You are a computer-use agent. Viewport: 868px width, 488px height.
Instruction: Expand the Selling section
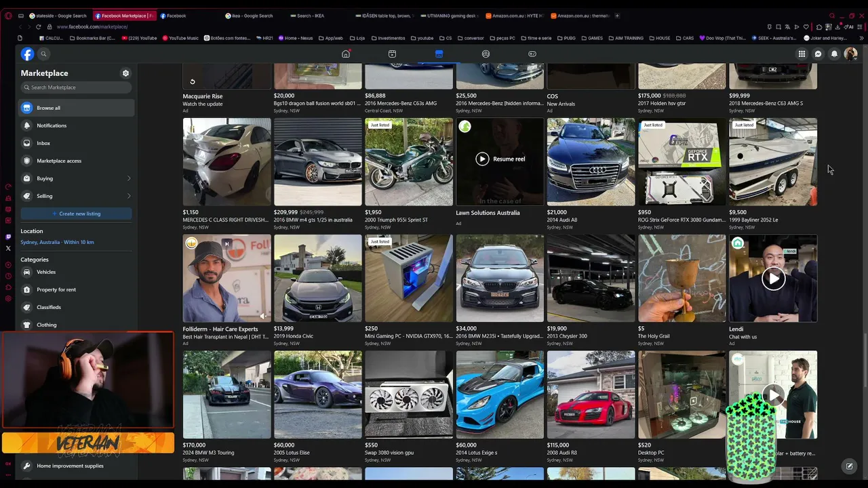coord(76,196)
